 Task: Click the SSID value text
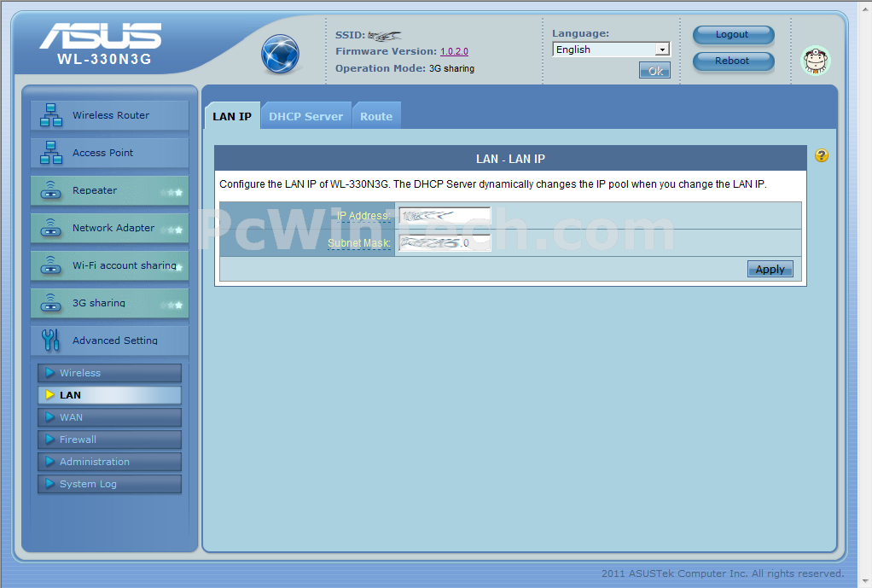click(x=384, y=36)
